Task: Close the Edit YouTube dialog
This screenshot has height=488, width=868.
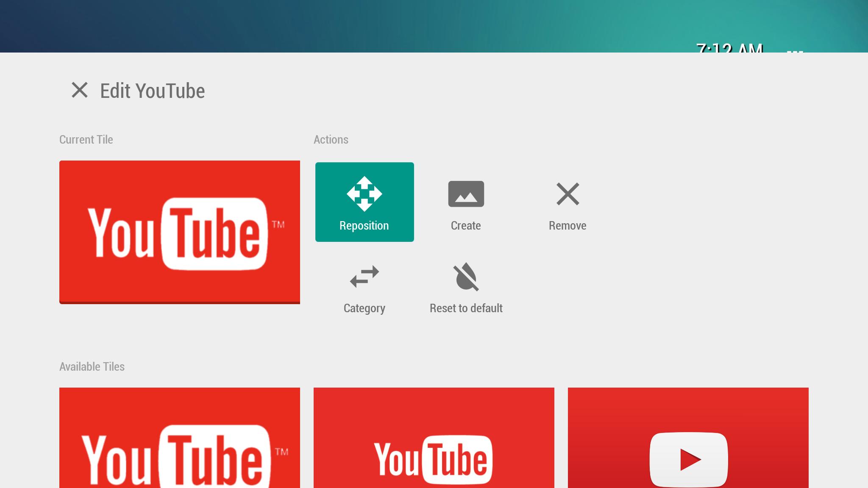Action: point(79,90)
